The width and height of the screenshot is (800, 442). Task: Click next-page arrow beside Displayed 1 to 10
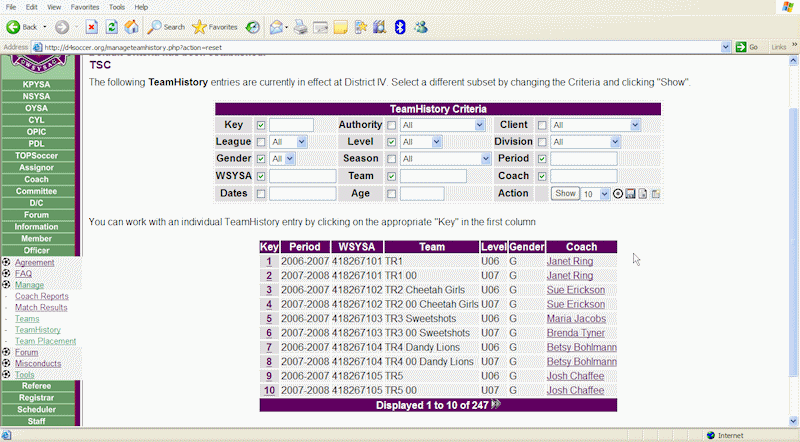(x=494, y=405)
